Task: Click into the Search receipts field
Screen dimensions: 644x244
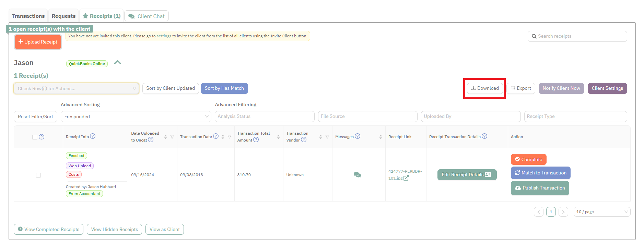Action: [577, 36]
